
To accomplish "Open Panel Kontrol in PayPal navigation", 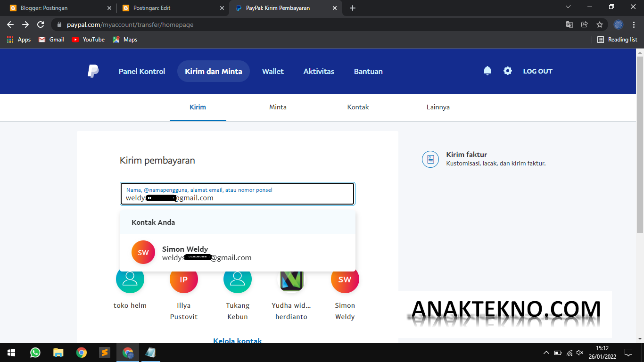I will point(142,71).
